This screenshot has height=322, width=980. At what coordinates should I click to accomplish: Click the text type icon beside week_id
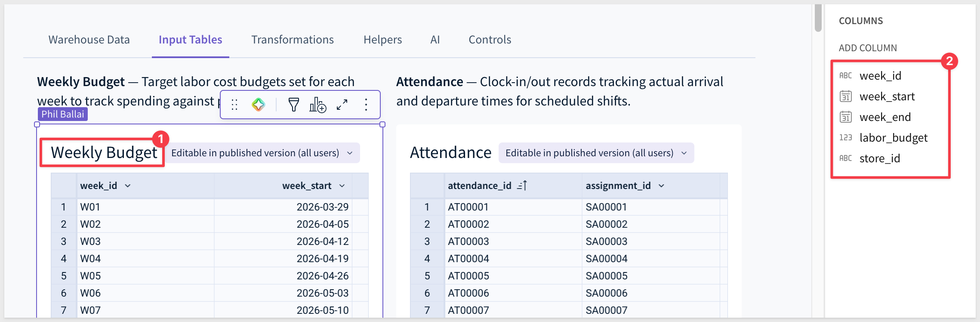[845, 76]
